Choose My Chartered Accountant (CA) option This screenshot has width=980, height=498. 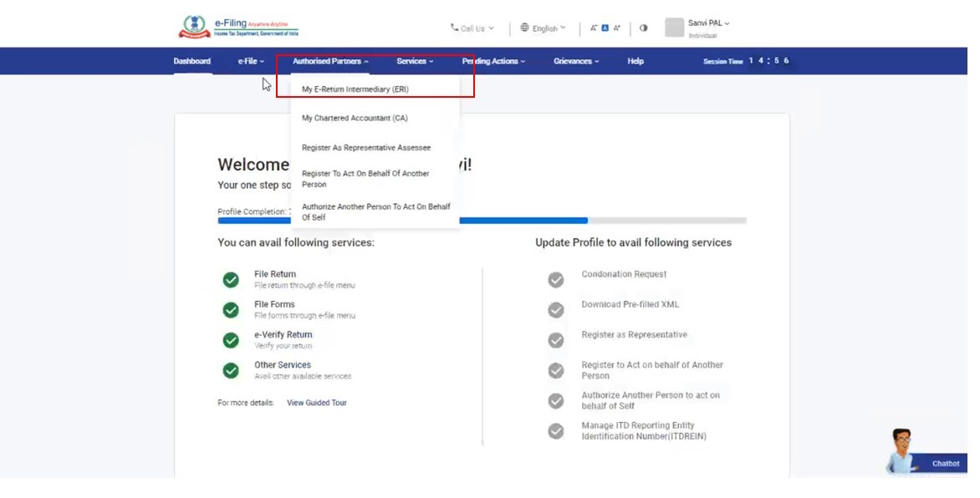point(355,119)
